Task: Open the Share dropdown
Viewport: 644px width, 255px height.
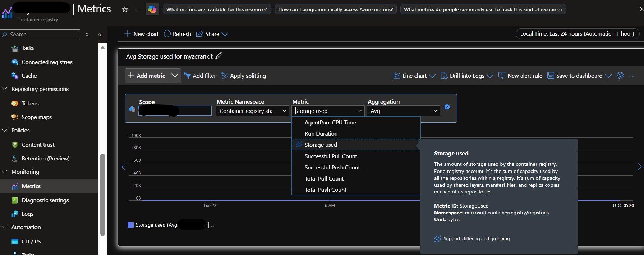Action: coord(212,34)
